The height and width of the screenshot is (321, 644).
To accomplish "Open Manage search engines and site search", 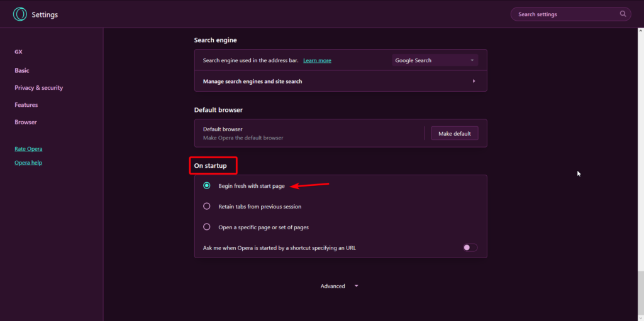I will click(340, 81).
